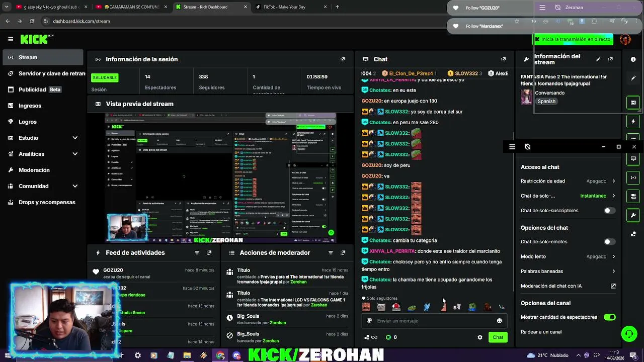Click the live signal widget icon
The height and width of the screenshot is (362, 644).
[x=633, y=177]
